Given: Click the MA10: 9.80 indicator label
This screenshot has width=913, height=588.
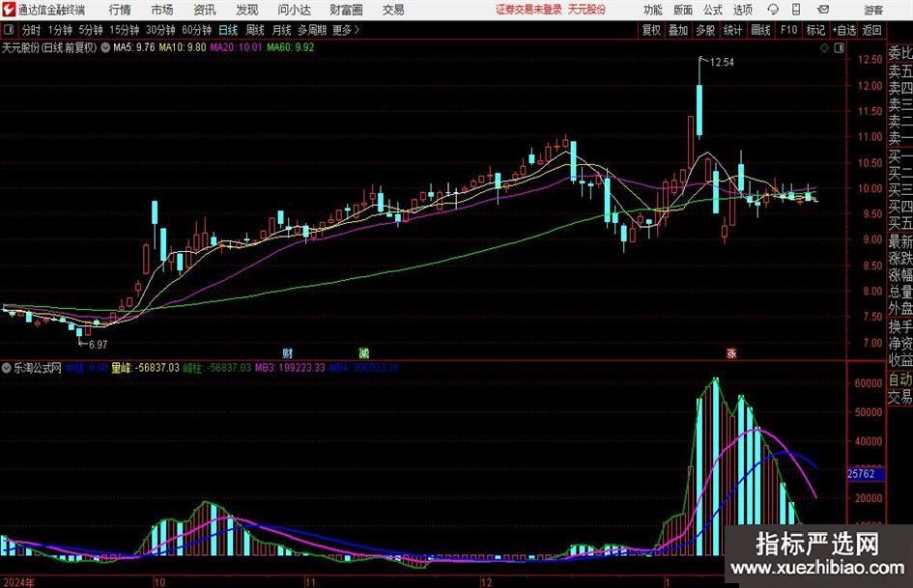Looking at the screenshot, I should [183, 47].
